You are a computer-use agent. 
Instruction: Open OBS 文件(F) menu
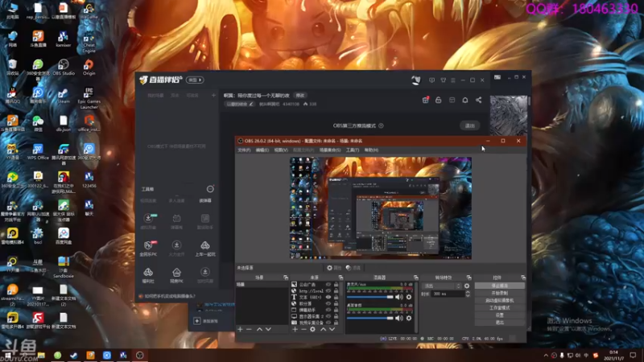[244, 150]
